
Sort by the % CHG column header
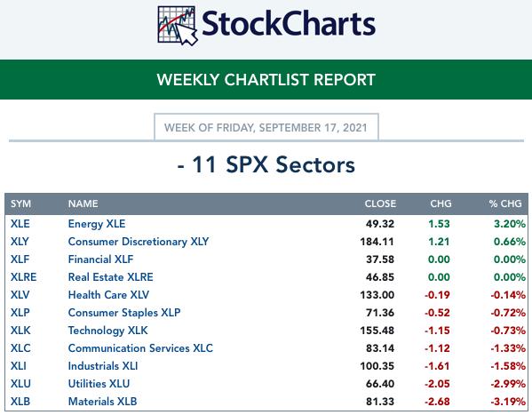click(505, 204)
